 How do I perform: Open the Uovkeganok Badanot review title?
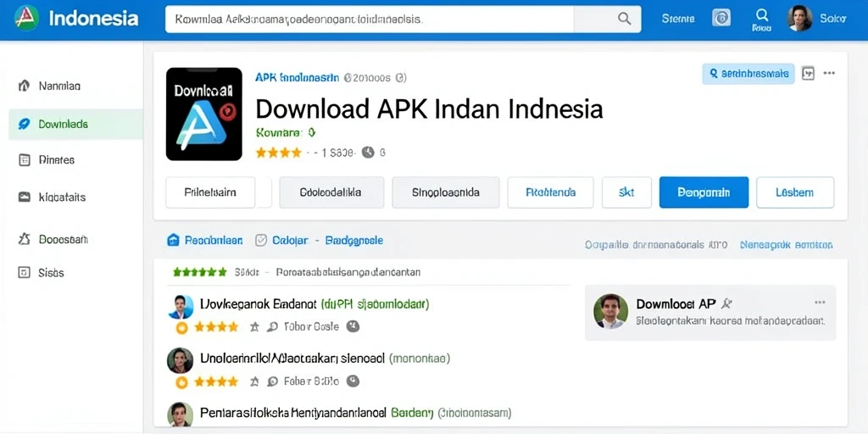[x=259, y=304]
